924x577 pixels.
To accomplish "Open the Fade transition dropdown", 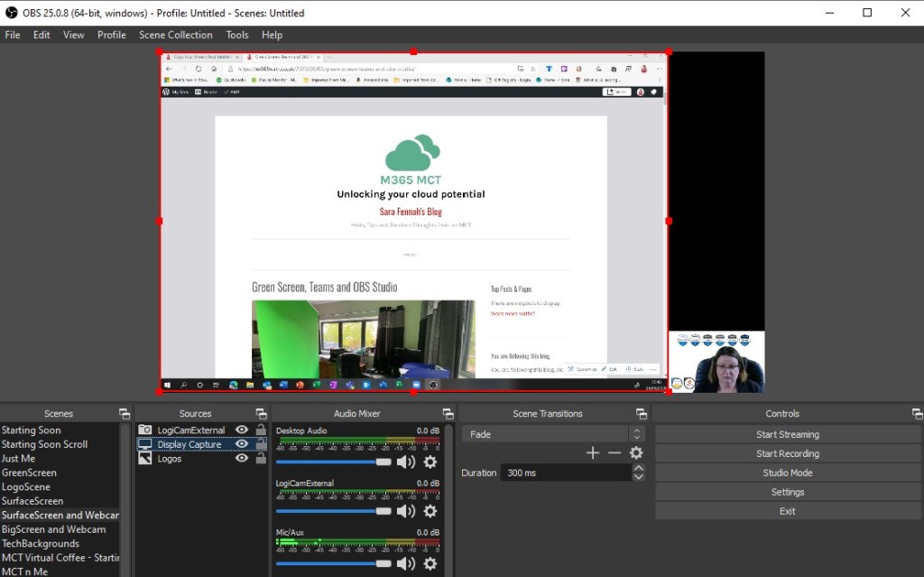I will (552, 434).
